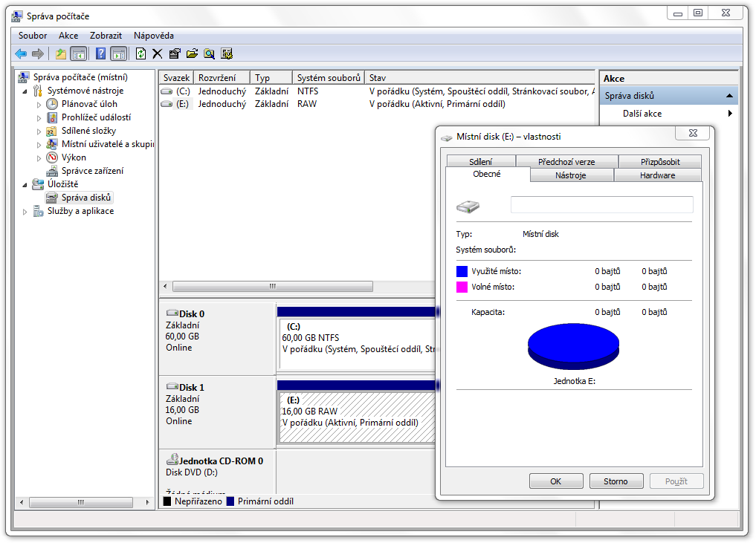The image size is (756, 543).
Task: Switch to the Obecné tab
Action: point(487,174)
